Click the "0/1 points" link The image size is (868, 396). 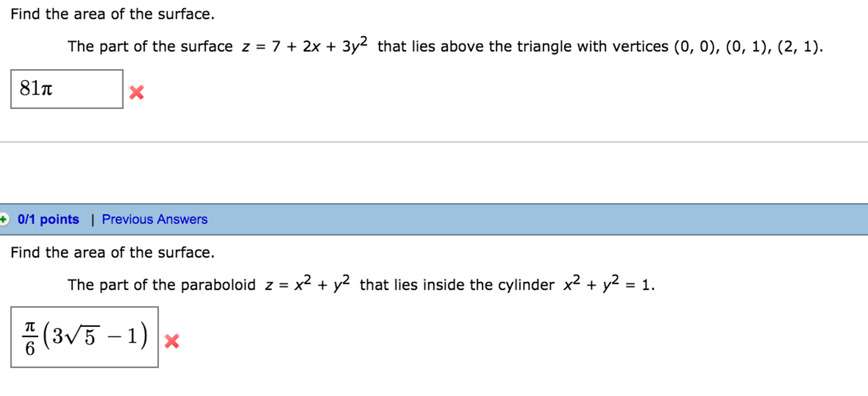[48, 219]
